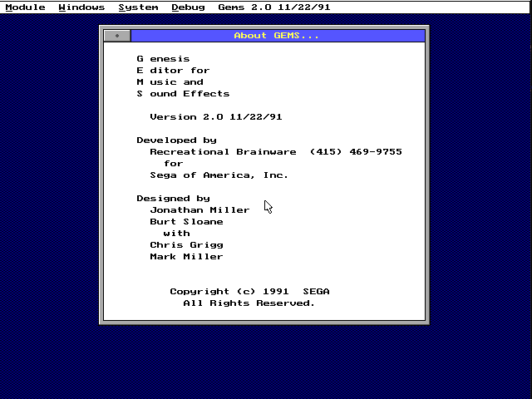
Task: Click the About GEMS... title bar
Action: pyautogui.click(x=278, y=36)
